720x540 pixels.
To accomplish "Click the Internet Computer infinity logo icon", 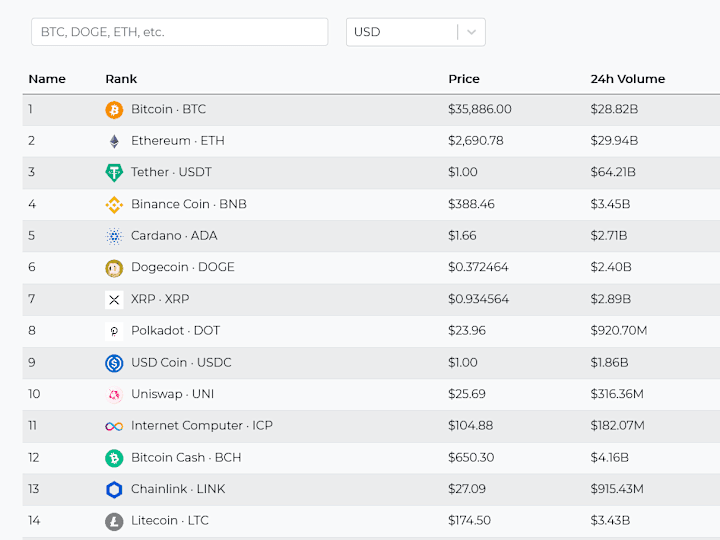I will tap(114, 427).
